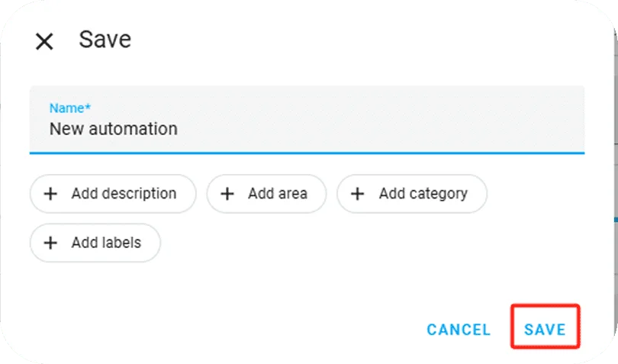Screen dimensions: 618x364
Task: Hit the plus icon beside Add labels
Action: (50, 243)
